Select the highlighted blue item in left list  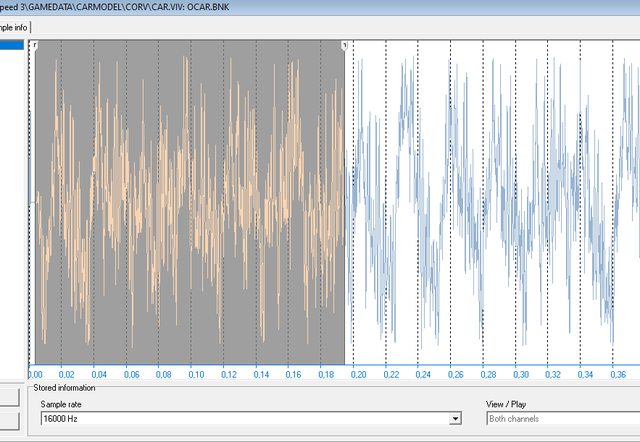pyautogui.click(x=12, y=45)
